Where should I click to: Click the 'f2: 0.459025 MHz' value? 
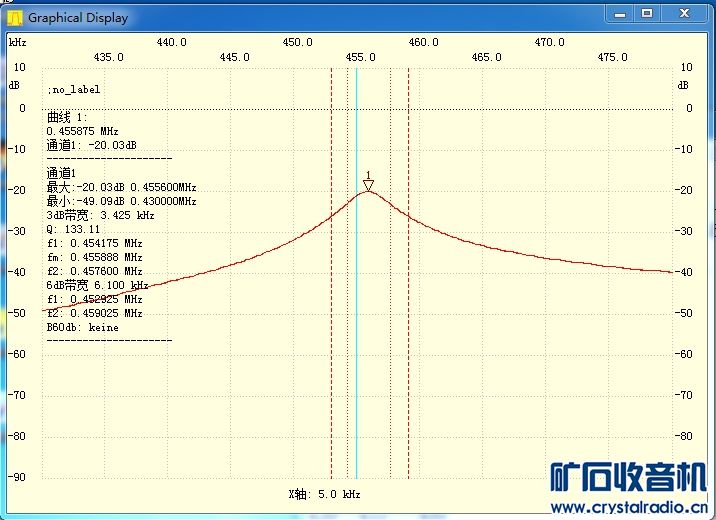click(95, 313)
